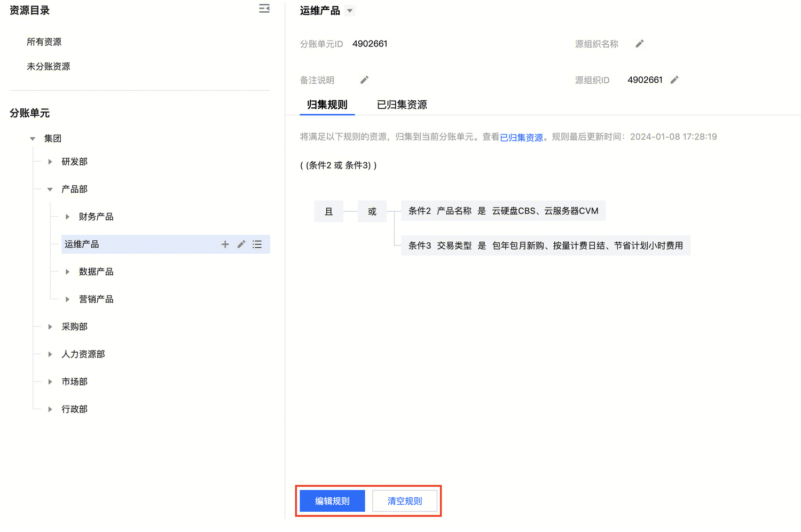Click the 分账单元 section heading

tap(30, 113)
